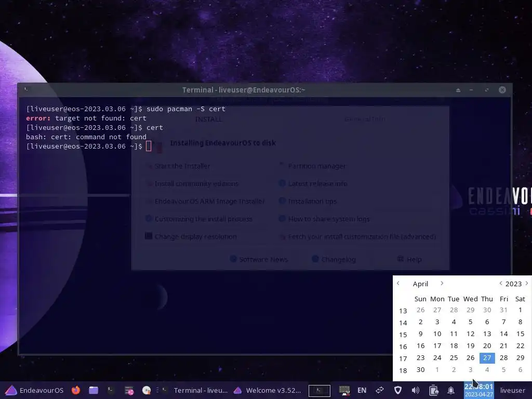Select highlighted date April 27

coord(487,357)
